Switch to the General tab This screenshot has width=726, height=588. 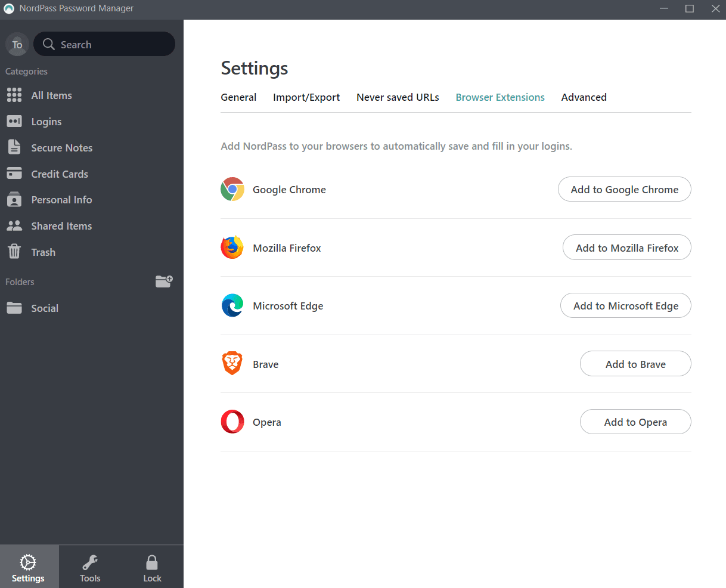pyautogui.click(x=238, y=97)
